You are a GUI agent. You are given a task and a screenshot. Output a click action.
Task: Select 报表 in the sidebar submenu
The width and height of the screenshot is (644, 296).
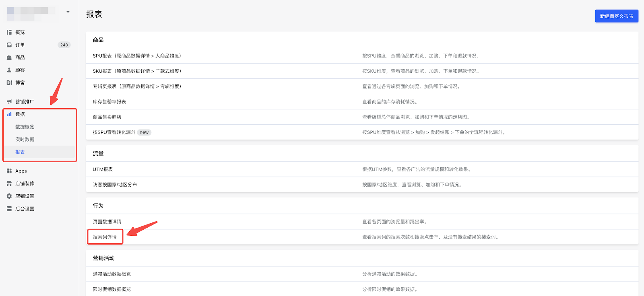(x=20, y=152)
